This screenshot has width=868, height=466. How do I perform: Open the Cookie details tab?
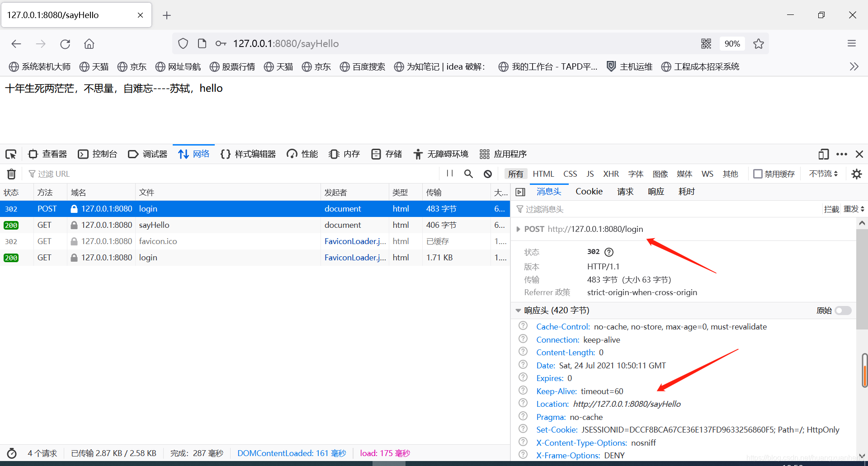(x=589, y=192)
